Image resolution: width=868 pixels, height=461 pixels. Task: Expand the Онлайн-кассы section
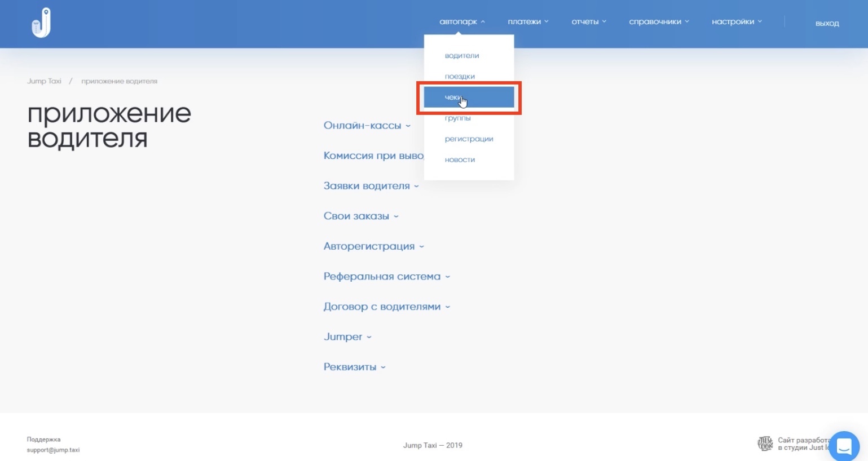coord(367,126)
